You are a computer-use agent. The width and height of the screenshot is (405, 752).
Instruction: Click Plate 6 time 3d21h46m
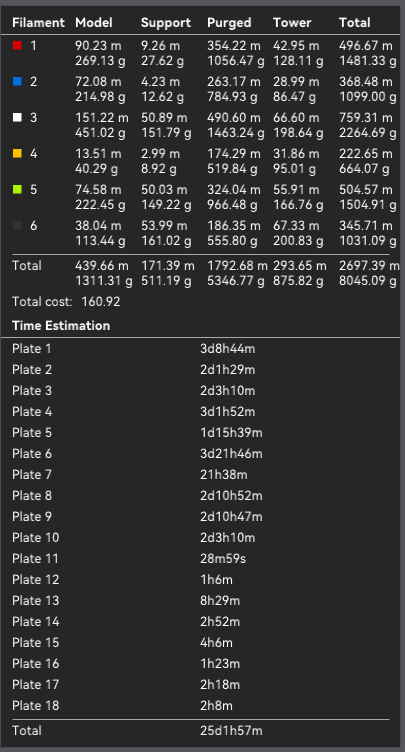[x=231, y=454]
